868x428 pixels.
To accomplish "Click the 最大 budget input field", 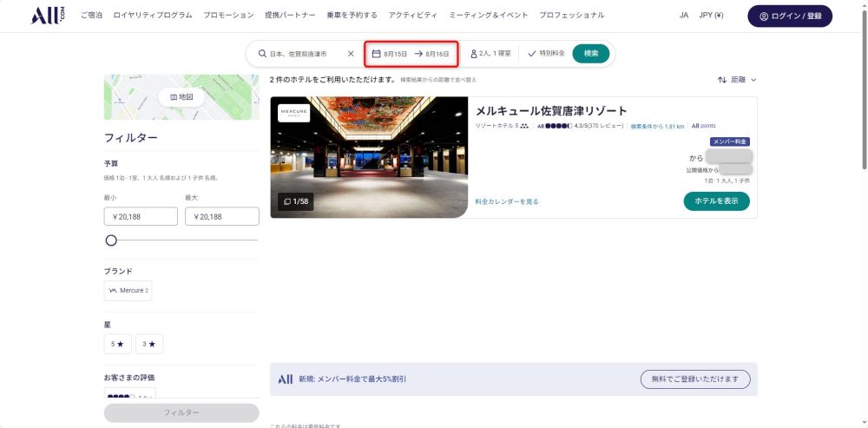I will pyautogui.click(x=222, y=216).
